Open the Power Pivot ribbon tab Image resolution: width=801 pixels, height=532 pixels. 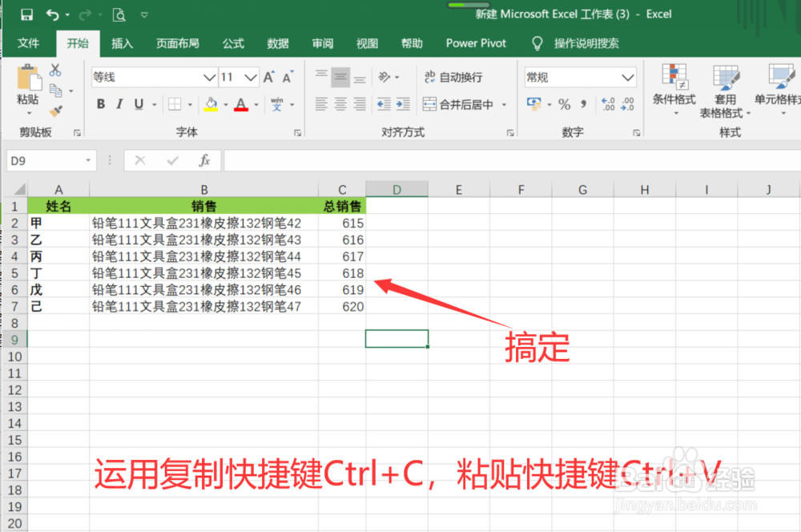pyautogui.click(x=475, y=43)
